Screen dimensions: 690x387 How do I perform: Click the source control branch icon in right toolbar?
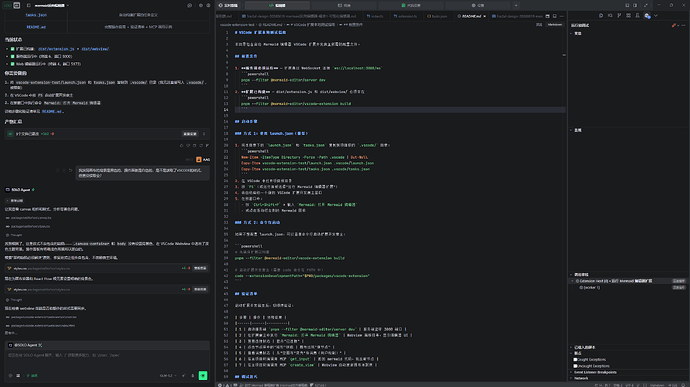click(x=619, y=15)
